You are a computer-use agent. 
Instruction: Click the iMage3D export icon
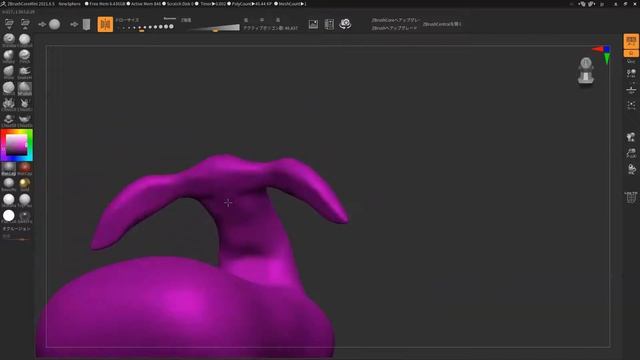point(329,24)
